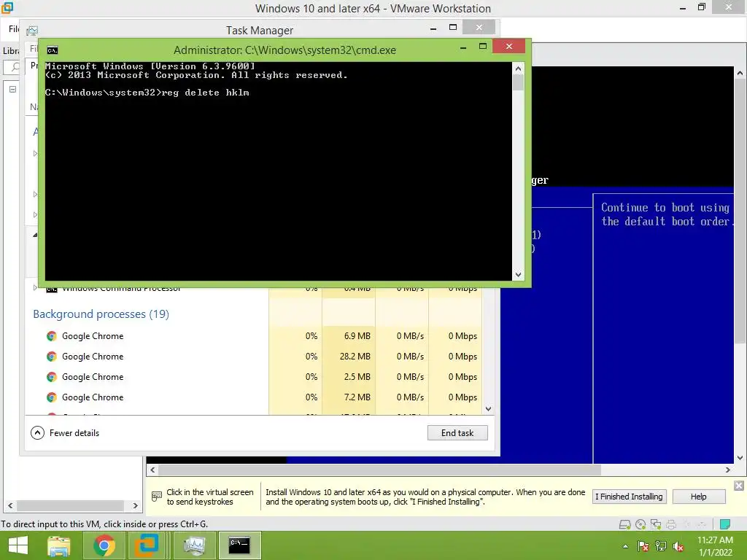Dismiss the VMware install hint bar
Screen dimensions: 747x560
coord(738,485)
